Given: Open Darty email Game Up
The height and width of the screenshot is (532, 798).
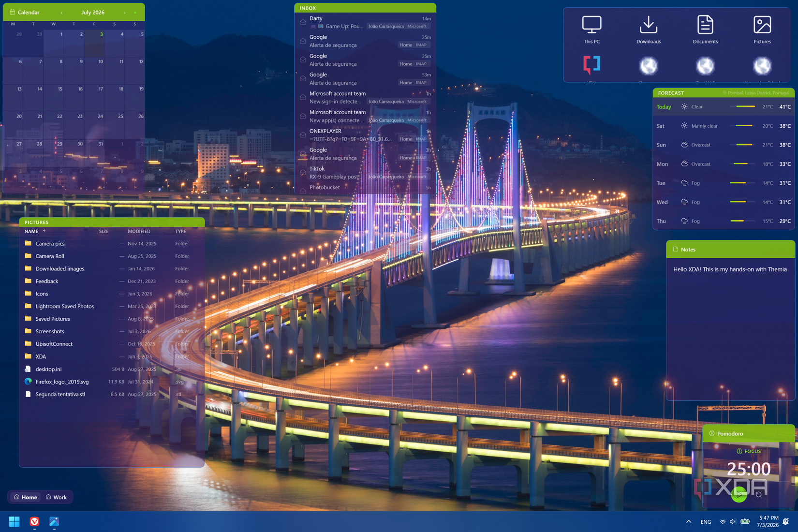Looking at the screenshot, I should pos(365,22).
